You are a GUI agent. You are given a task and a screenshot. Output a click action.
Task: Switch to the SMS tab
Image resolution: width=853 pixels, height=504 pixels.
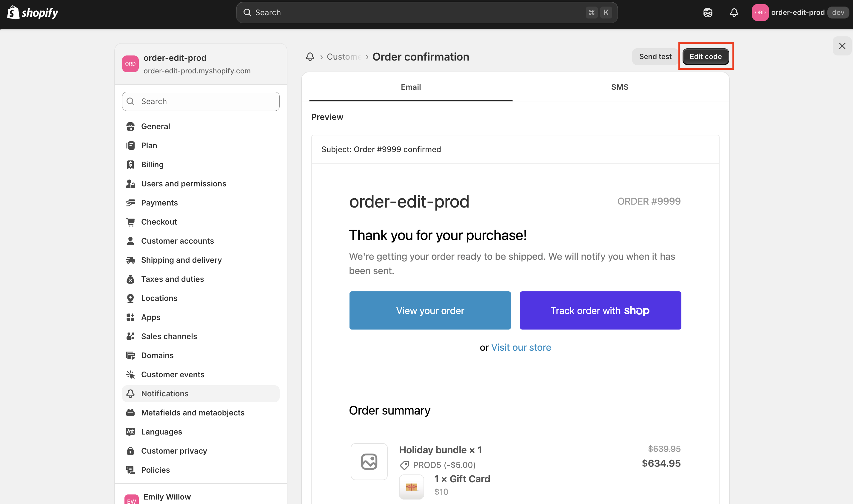tap(619, 87)
